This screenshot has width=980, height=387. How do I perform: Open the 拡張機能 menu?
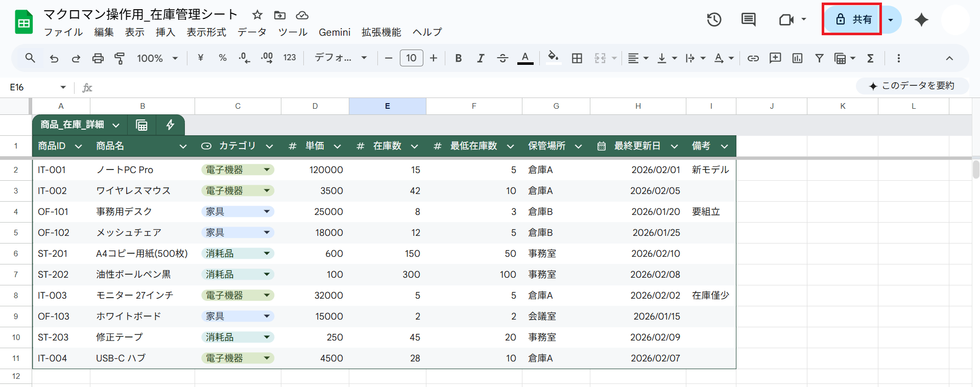tap(381, 32)
